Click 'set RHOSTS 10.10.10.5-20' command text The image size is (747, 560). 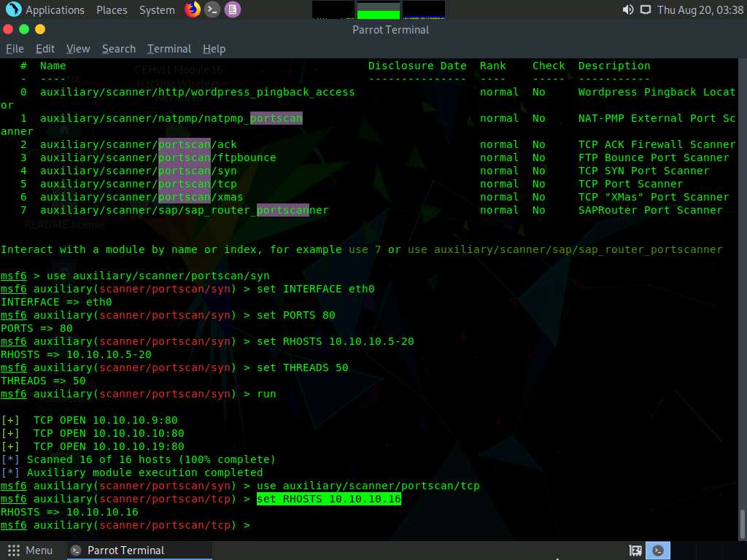pos(336,341)
